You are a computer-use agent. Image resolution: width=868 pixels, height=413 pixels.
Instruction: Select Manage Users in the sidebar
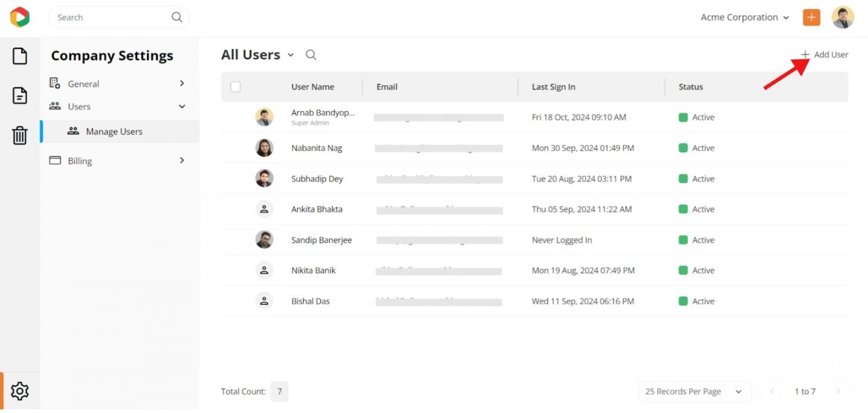tap(114, 131)
